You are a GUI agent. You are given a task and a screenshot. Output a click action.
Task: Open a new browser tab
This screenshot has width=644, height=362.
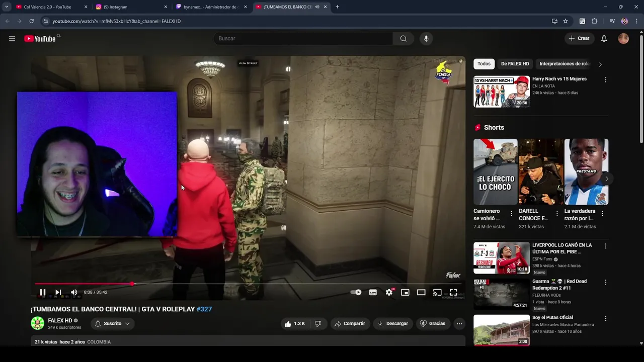pos(337,7)
